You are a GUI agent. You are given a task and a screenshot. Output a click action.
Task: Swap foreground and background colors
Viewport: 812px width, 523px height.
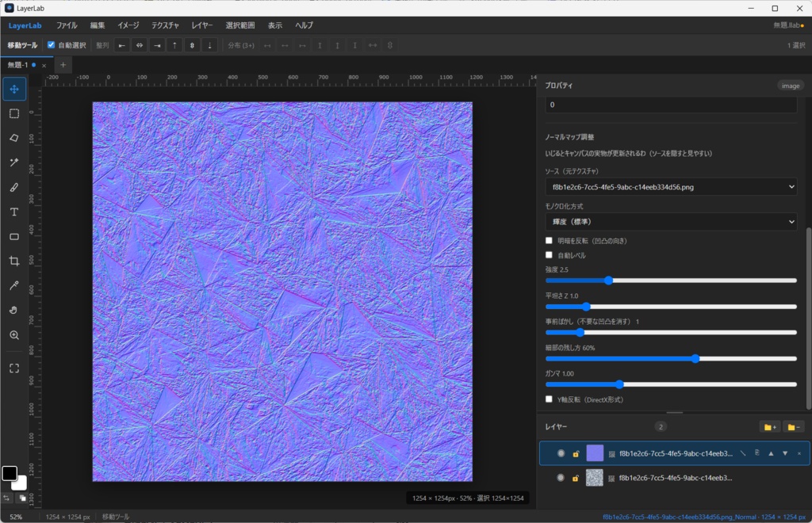[x=6, y=498]
